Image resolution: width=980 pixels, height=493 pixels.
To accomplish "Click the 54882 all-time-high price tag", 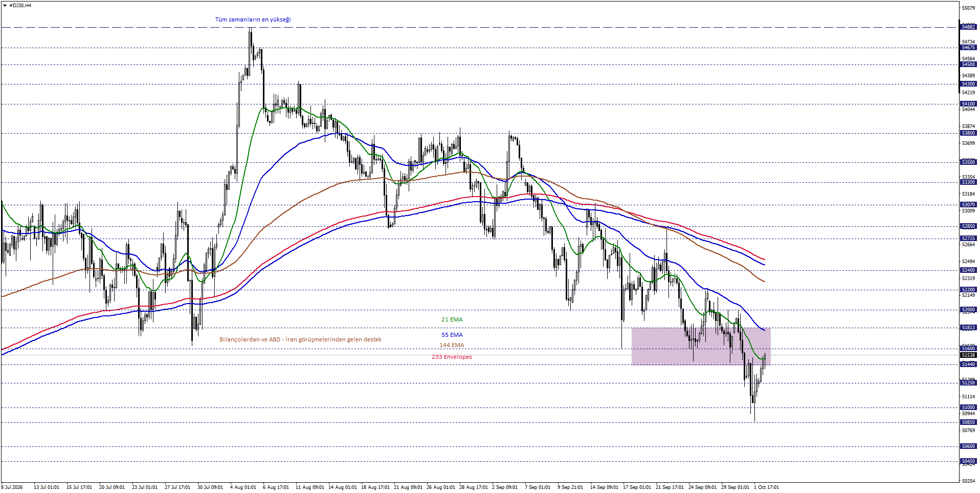I will click(x=968, y=27).
